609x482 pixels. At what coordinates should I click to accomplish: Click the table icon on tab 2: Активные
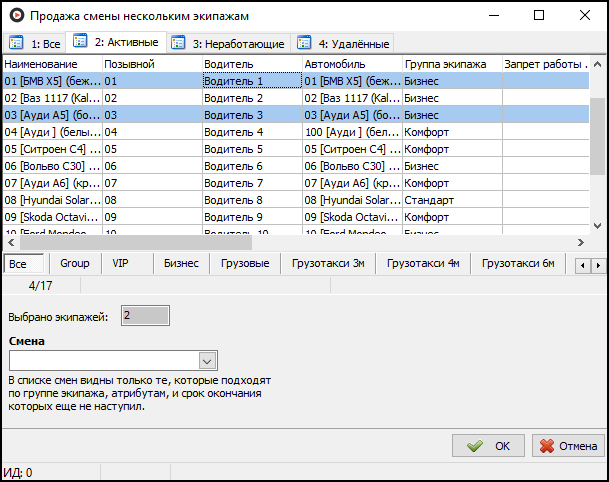(x=80, y=40)
